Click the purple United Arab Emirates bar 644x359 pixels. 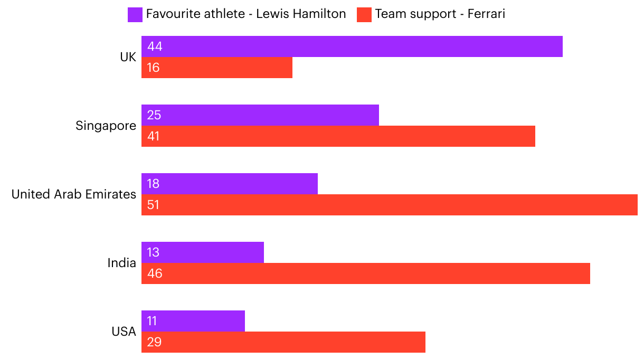click(229, 184)
